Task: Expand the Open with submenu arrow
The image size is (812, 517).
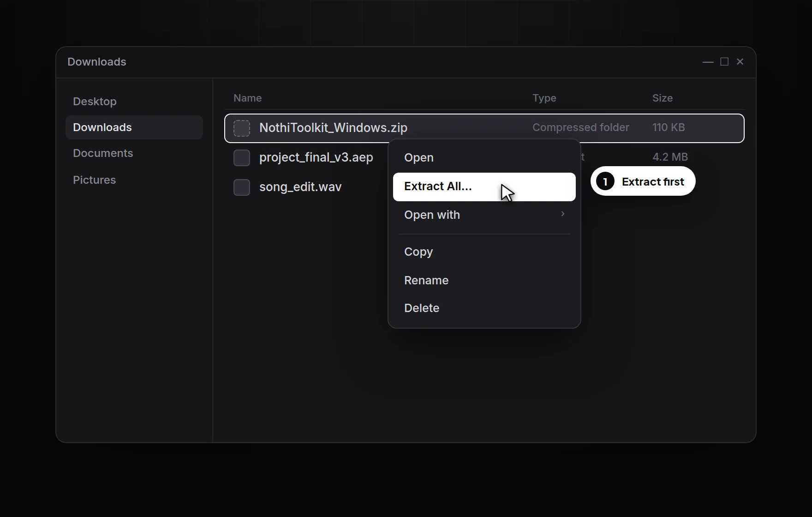Action: click(x=562, y=214)
